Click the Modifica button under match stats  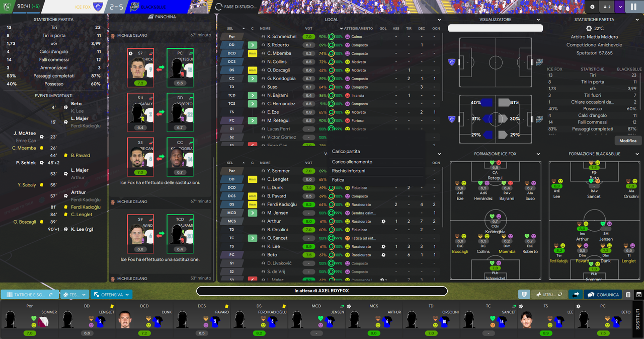[x=627, y=141]
